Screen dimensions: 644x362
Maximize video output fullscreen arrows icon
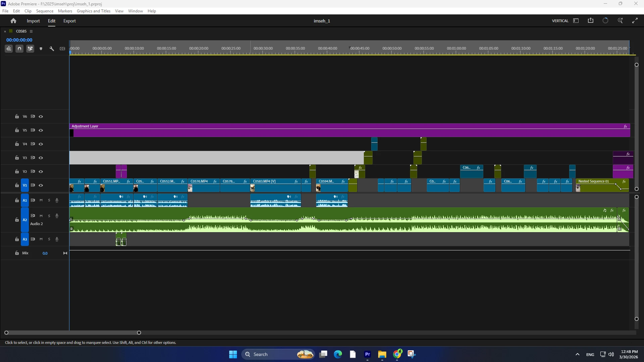(x=635, y=21)
